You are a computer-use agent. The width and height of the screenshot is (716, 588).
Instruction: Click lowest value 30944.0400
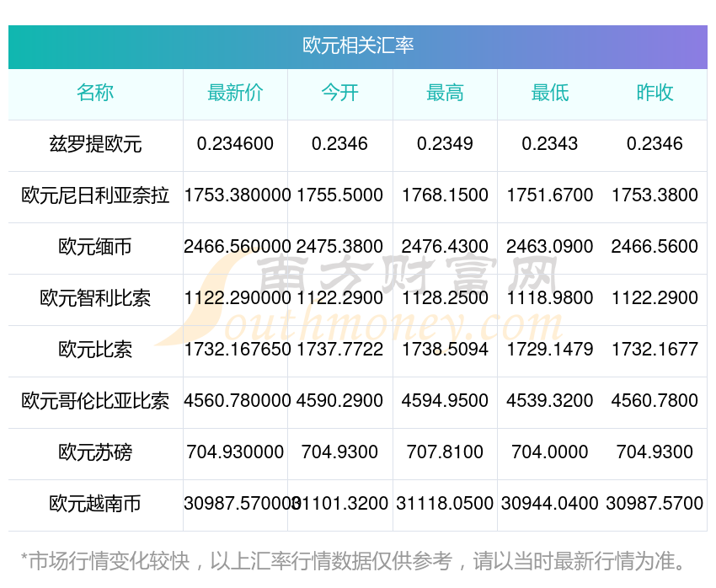point(550,504)
